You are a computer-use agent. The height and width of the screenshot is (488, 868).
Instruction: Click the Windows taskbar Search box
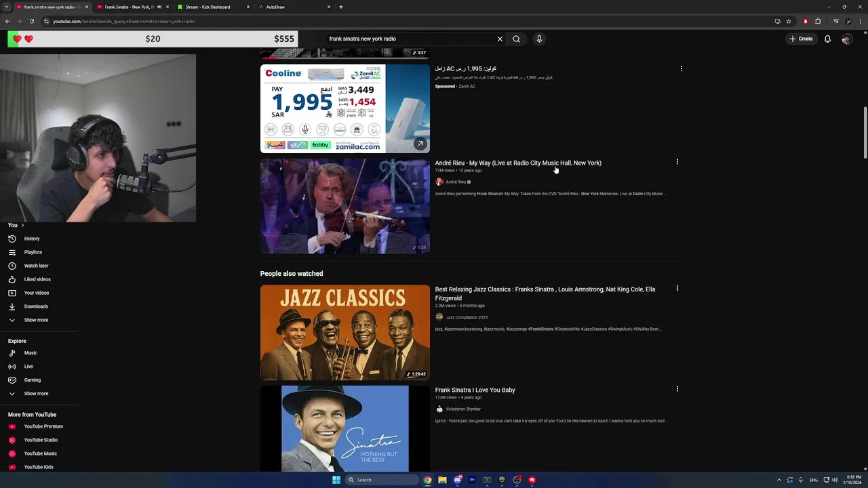click(382, 480)
